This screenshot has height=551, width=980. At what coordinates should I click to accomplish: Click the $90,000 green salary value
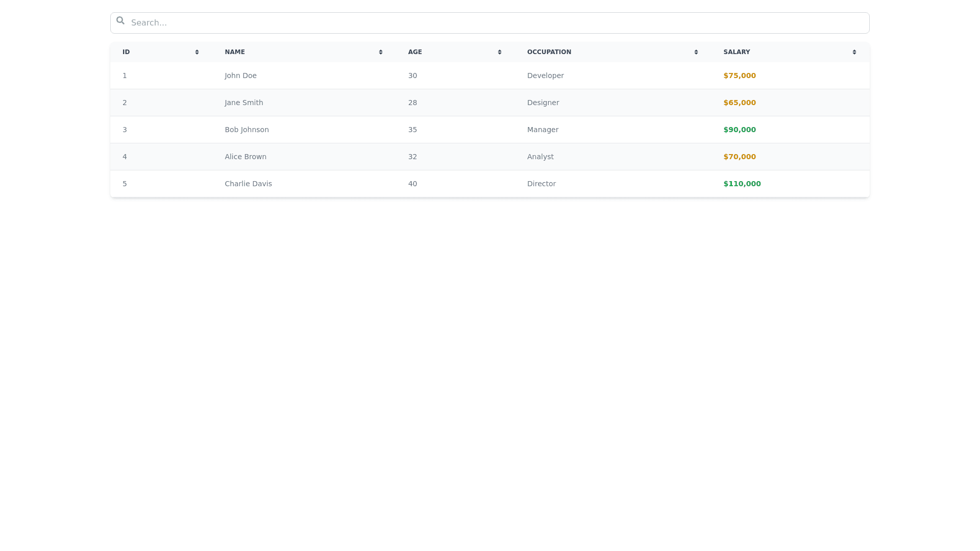tap(739, 130)
